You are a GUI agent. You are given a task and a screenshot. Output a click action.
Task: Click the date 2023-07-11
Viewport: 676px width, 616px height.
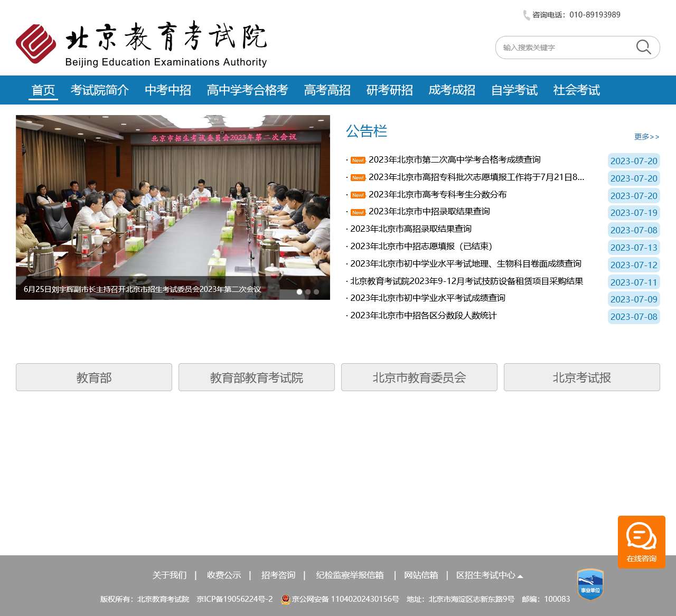pos(634,282)
